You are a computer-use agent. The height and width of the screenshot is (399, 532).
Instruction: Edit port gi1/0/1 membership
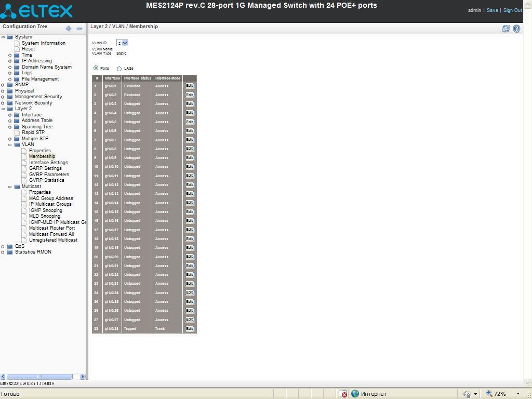(x=189, y=86)
